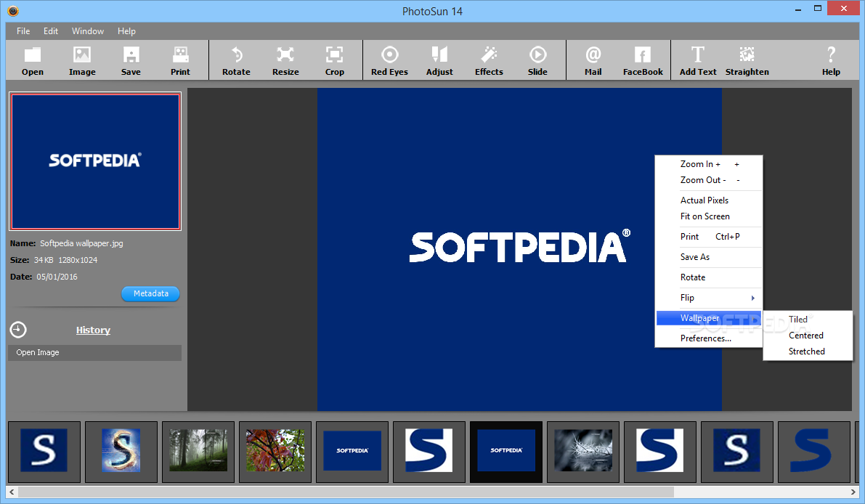865x504 pixels.
Task: Select the Resize tool
Action: pyautogui.click(x=285, y=60)
